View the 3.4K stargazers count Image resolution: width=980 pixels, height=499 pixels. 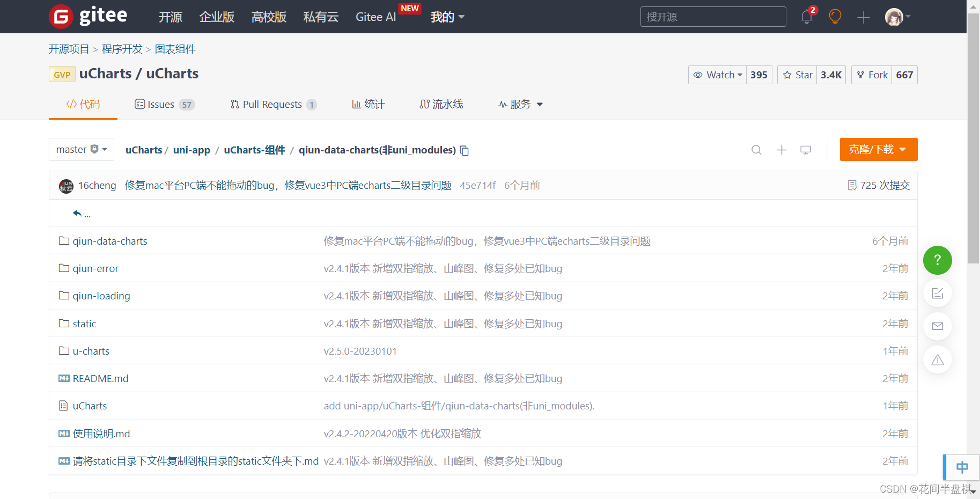(831, 75)
